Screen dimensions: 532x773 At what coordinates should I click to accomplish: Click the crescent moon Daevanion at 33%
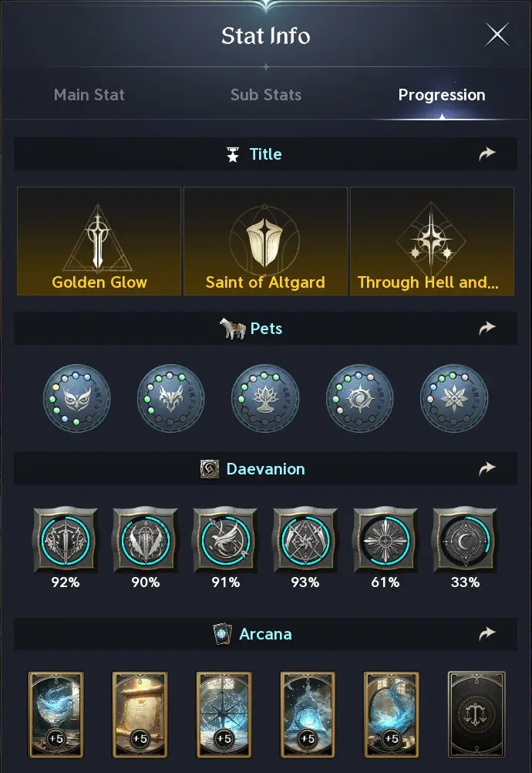tap(465, 542)
